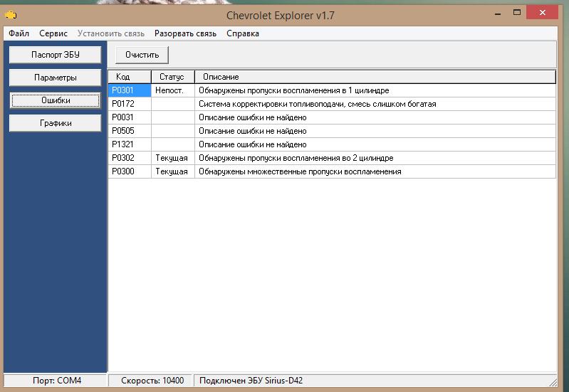Open the Справка help menu
569x392 pixels.
[x=243, y=33]
